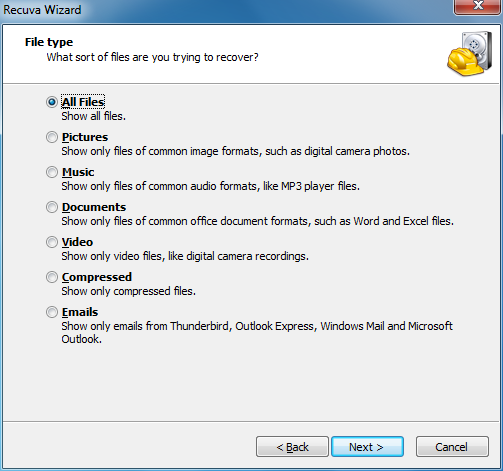This screenshot has height=471, width=503.
Task: Close the Recuva Wizard window
Action: click(x=478, y=7)
